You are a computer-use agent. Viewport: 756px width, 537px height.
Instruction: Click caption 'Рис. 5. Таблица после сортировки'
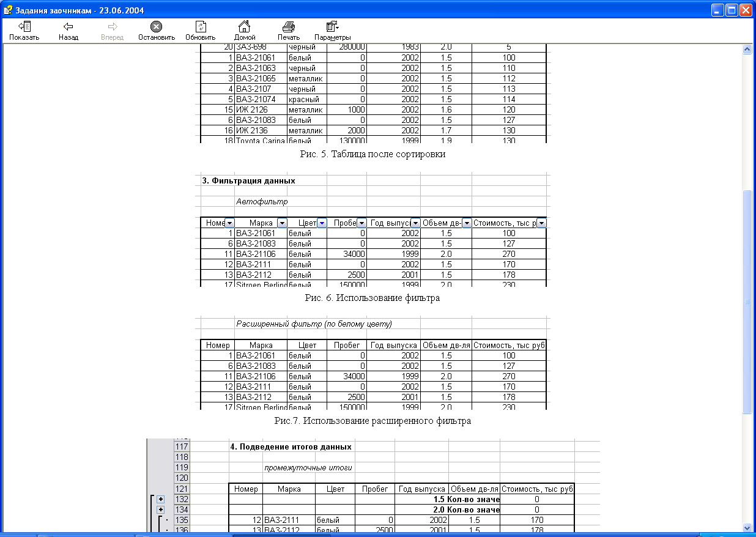(372, 154)
